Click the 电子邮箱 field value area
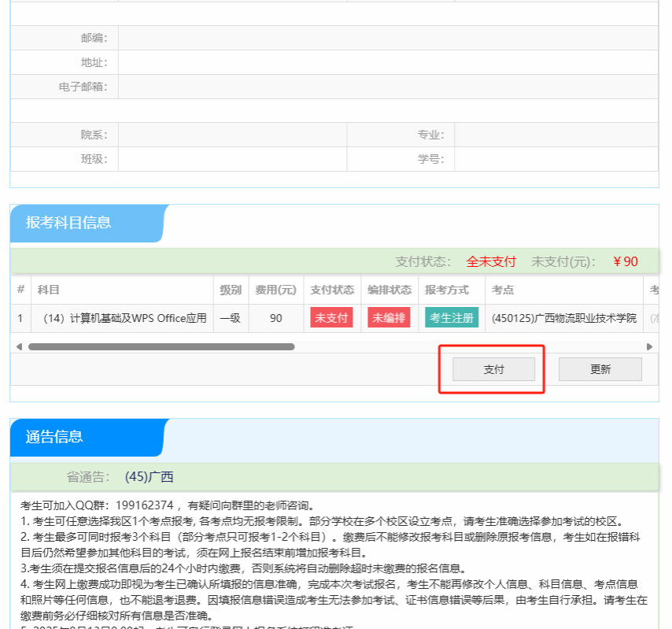 pyautogui.click(x=387, y=87)
